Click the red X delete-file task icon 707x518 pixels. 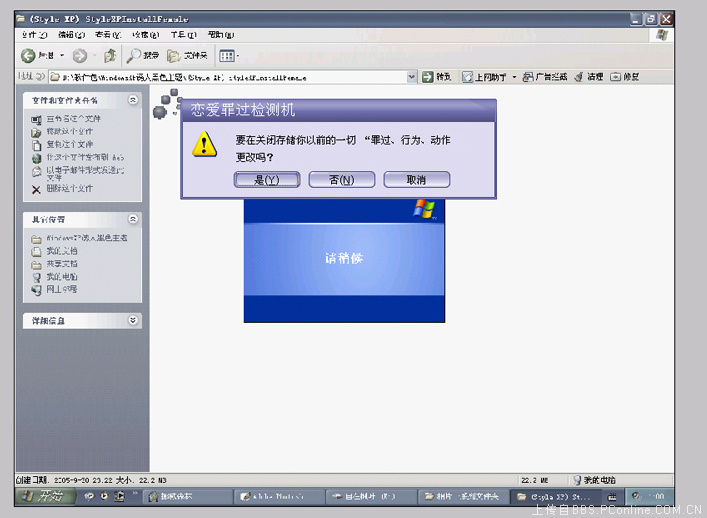click(36, 188)
